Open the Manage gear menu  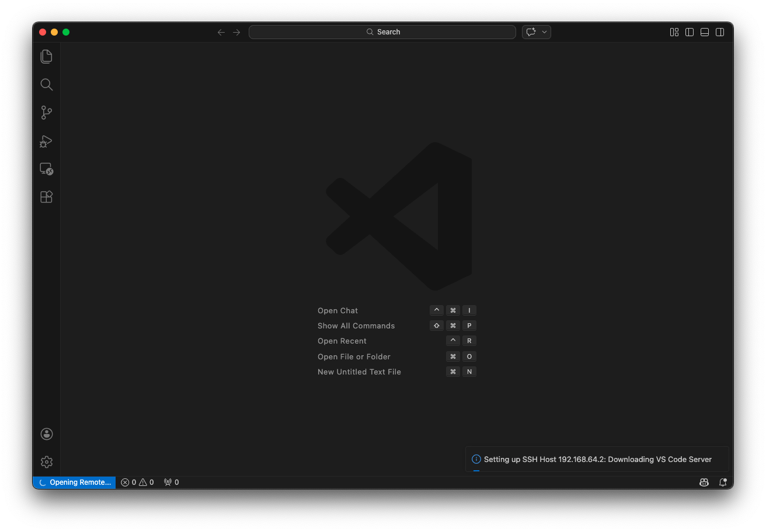(x=47, y=462)
